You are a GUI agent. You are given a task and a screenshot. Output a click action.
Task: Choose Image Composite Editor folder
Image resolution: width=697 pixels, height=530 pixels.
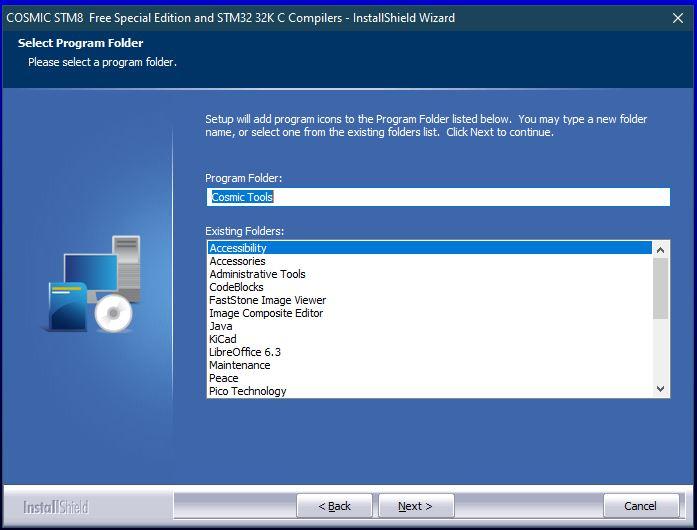(x=429, y=313)
